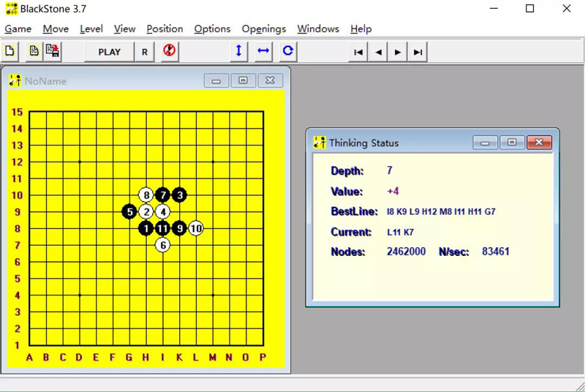Open the Game menu

click(x=18, y=29)
